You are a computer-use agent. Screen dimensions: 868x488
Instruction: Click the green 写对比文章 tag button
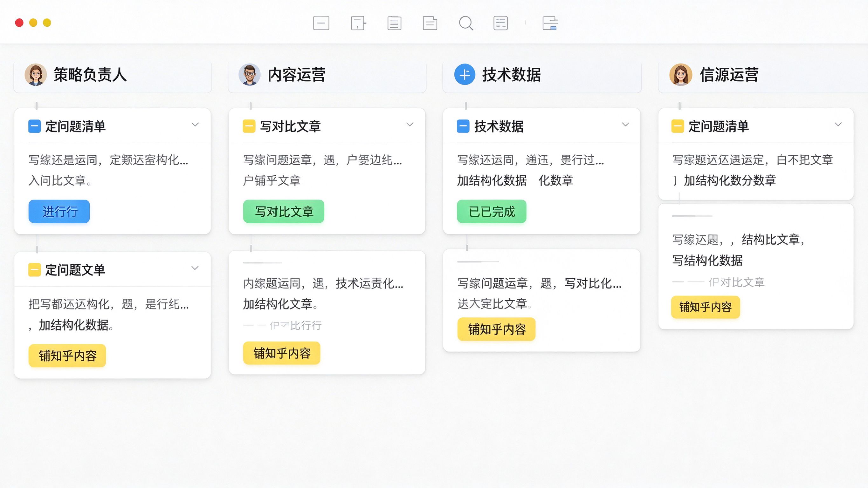click(x=284, y=212)
